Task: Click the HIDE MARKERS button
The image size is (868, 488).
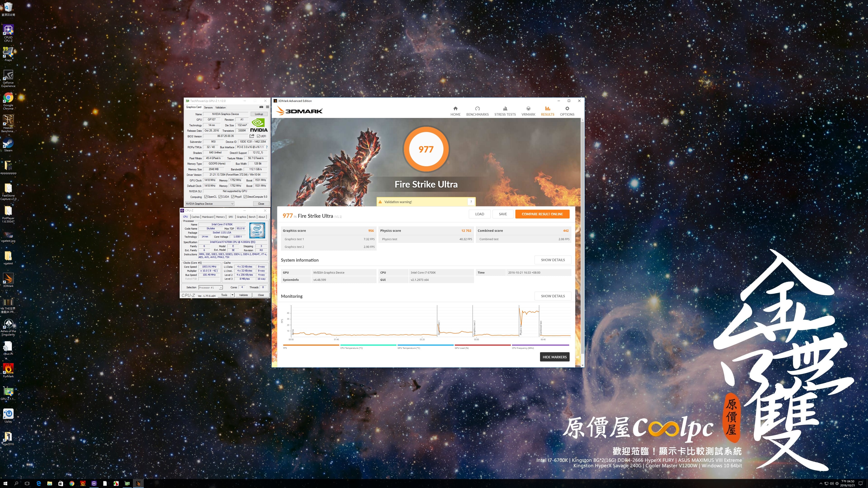Action: 554,357
